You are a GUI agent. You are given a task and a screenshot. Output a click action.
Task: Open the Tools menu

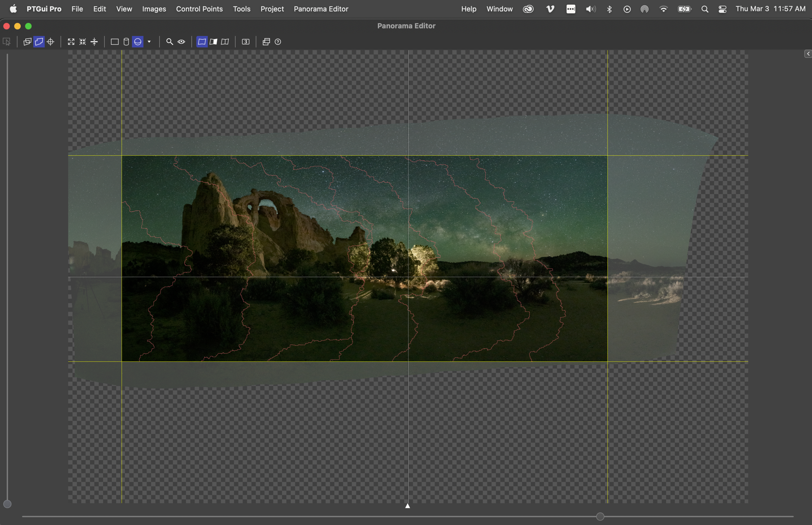[x=242, y=9]
